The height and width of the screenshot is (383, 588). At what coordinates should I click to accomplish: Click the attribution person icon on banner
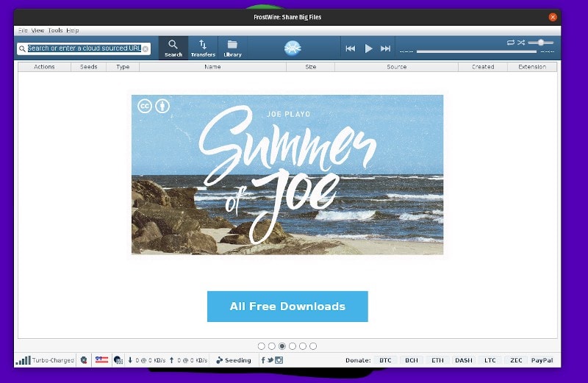pos(162,106)
